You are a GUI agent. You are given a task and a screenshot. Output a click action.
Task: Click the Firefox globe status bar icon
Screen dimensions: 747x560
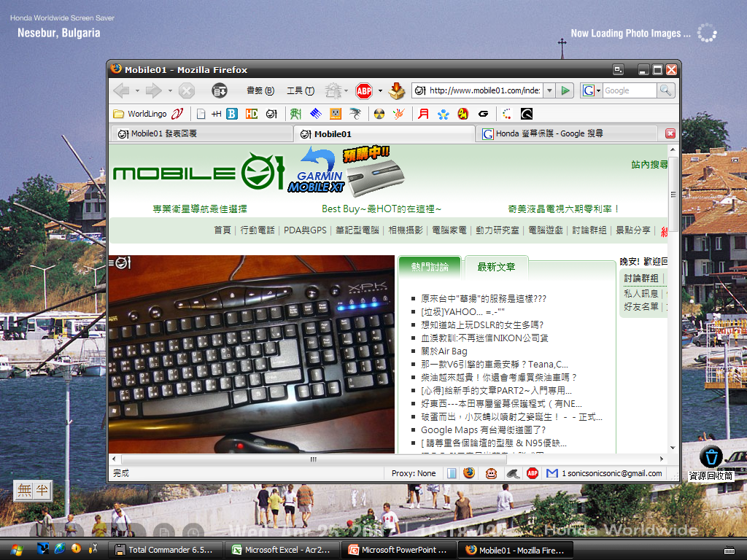pyautogui.click(x=469, y=472)
